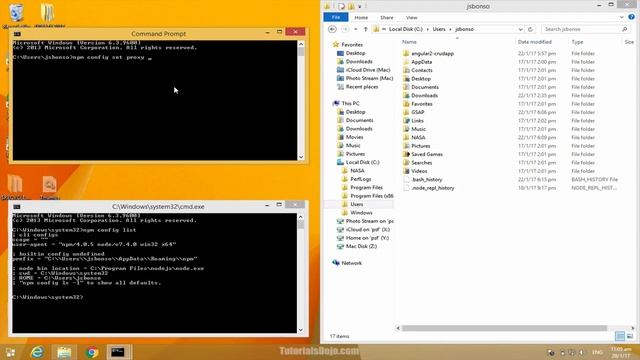This screenshot has height=360, width=640.
Task: Open recent locations dropdown arrow
Action: 356,29
